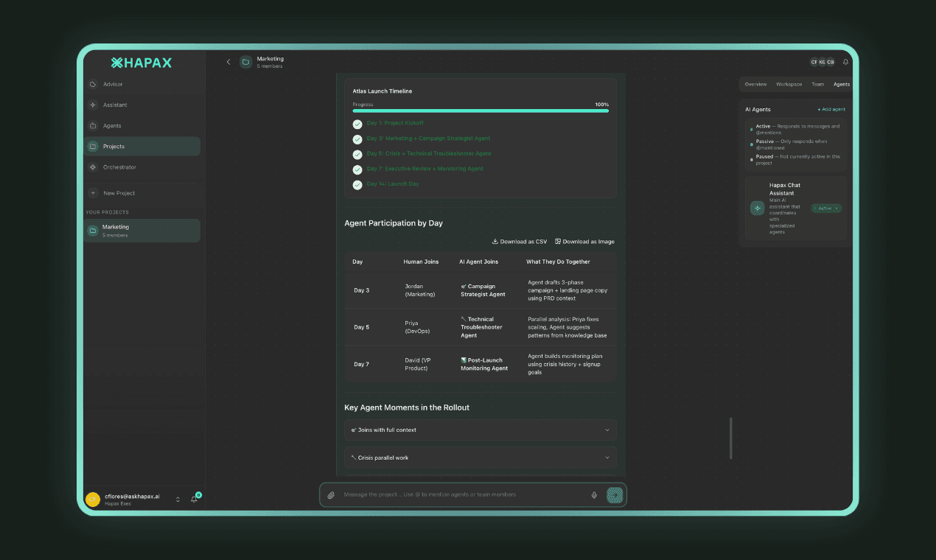Expand the Joins with full context section
The height and width of the screenshot is (560, 936).
coord(480,430)
